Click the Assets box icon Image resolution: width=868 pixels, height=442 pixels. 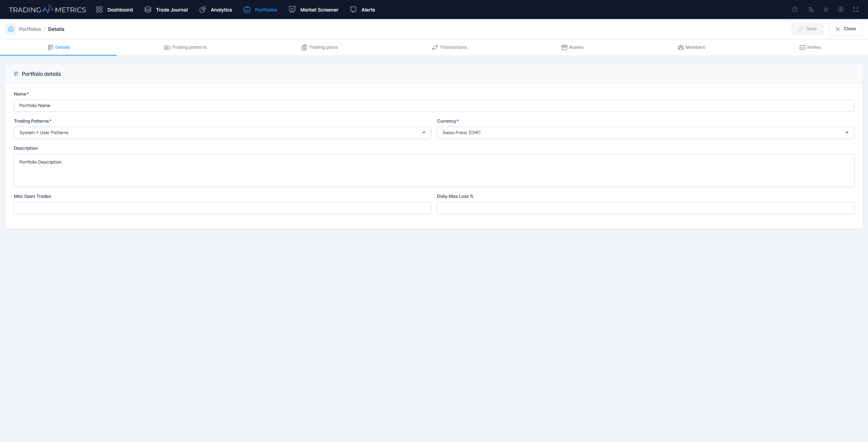(x=565, y=47)
